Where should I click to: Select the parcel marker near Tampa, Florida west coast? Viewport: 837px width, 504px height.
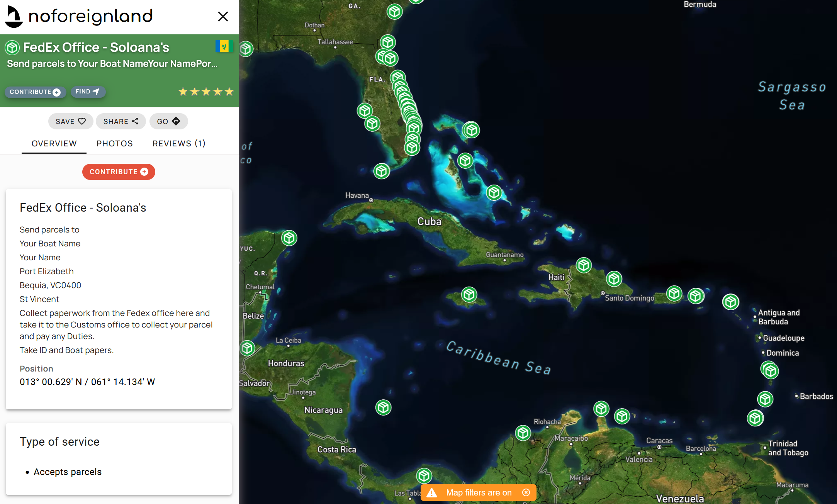365,111
